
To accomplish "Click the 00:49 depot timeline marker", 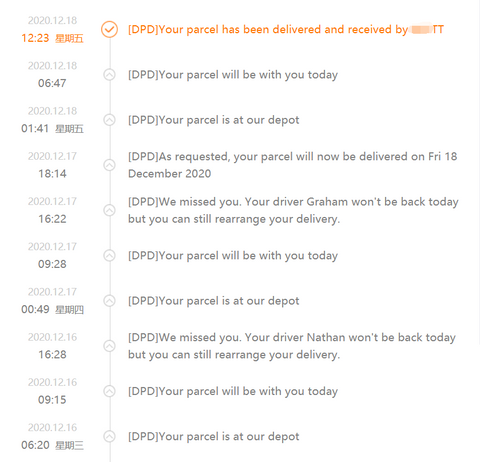I will click(109, 301).
